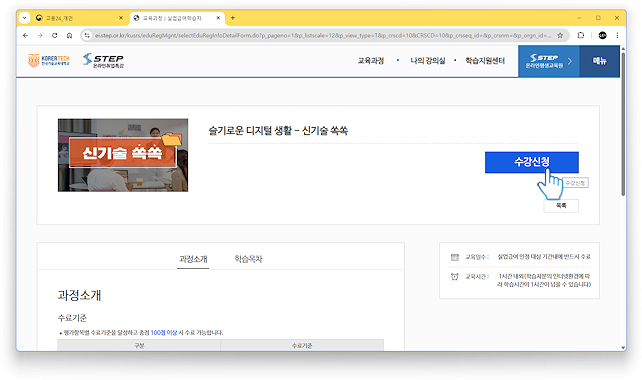Screen dimensions: 642x380
Task: Click the 구분 table header
Action: (x=139, y=346)
